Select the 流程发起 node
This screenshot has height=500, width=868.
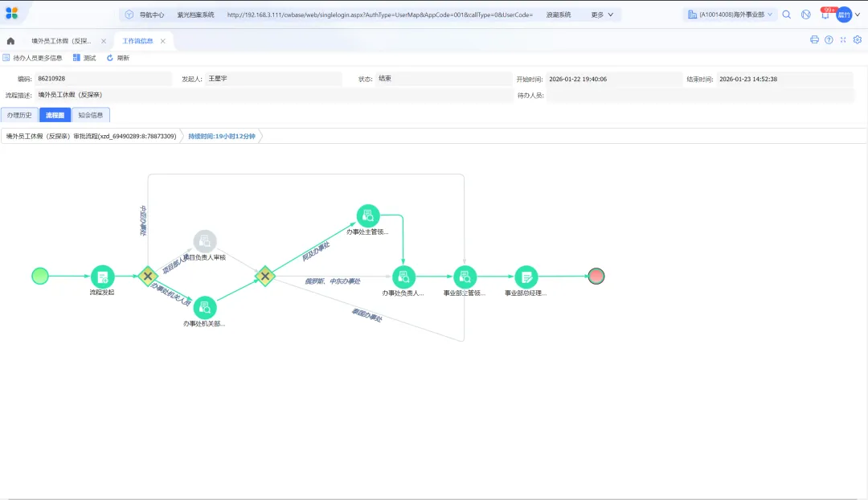pyautogui.click(x=102, y=277)
